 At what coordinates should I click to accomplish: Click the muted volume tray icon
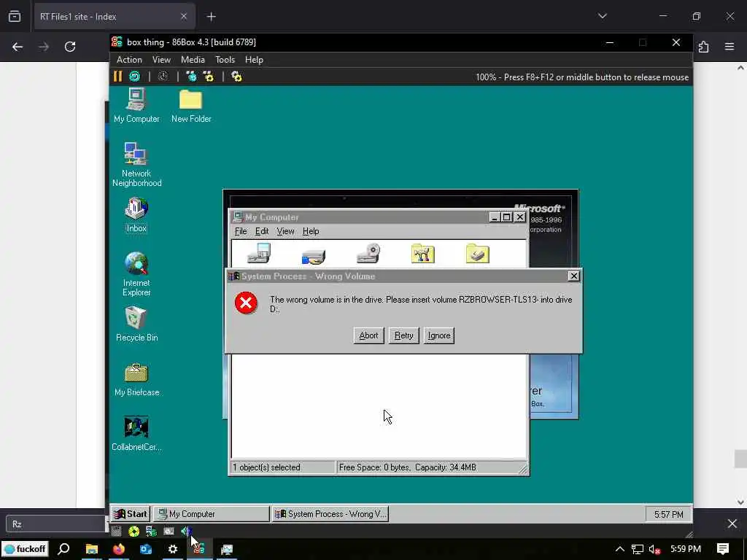pyautogui.click(x=654, y=549)
